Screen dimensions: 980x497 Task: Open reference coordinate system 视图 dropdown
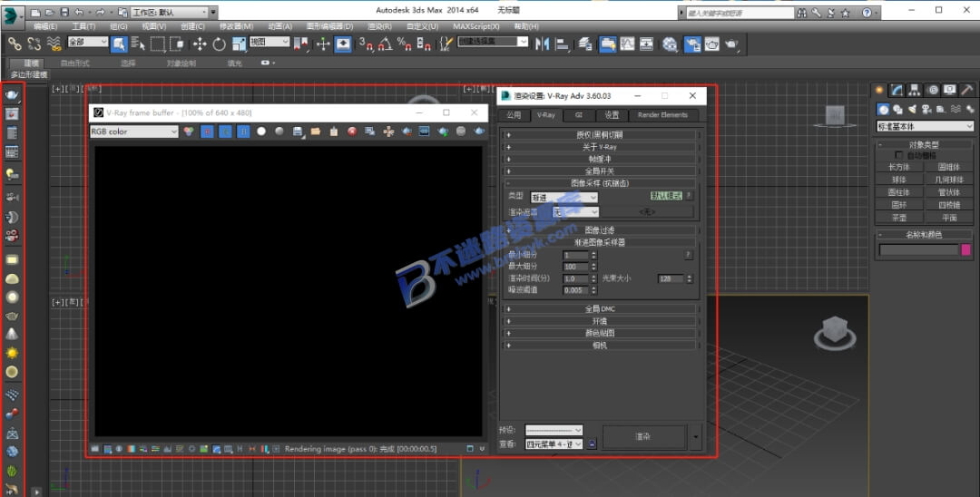pyautogui.click(x=270, y=42)
